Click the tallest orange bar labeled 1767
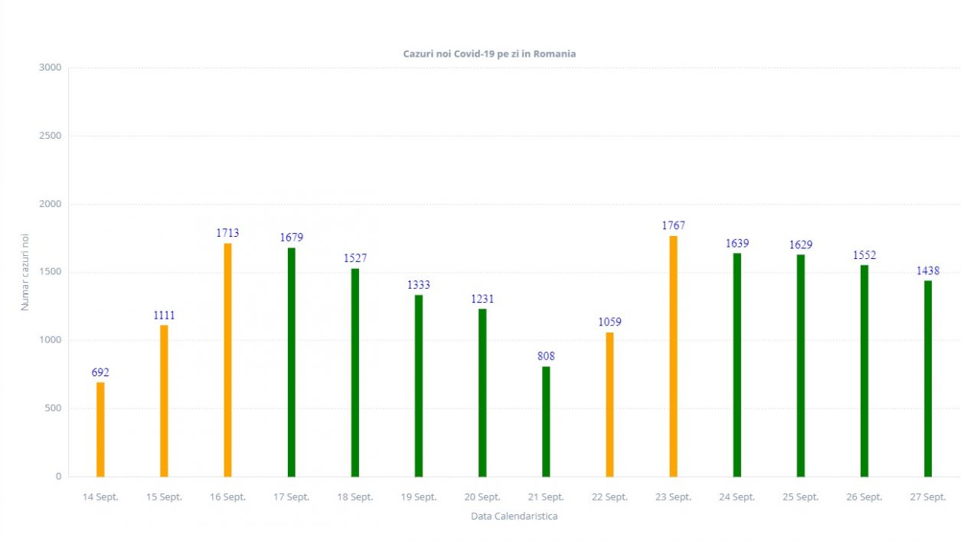980x541 pixels. [x=673, y=356]
